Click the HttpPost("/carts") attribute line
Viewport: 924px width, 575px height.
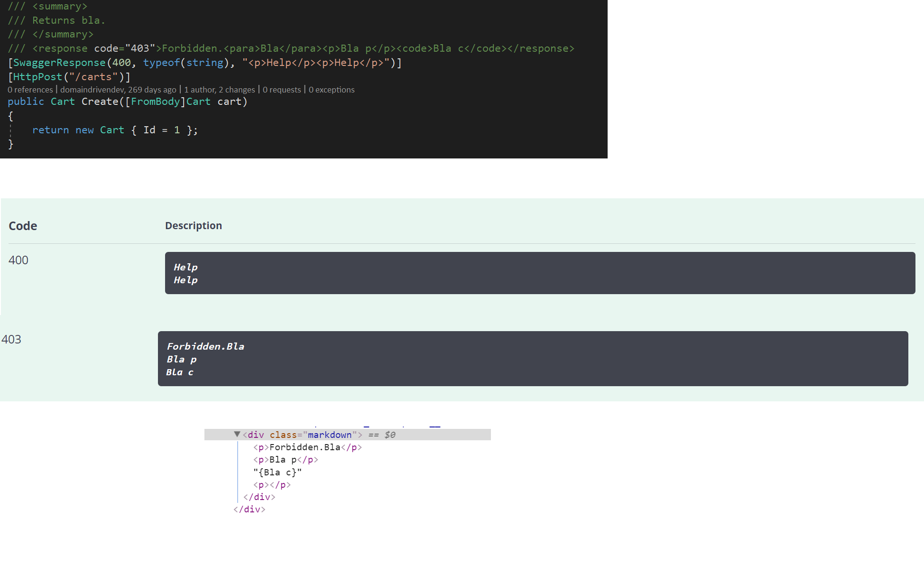point(69,77)
